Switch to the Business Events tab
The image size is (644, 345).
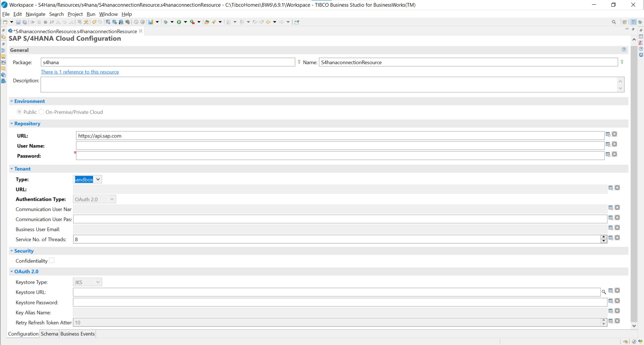tap(77, 334)
